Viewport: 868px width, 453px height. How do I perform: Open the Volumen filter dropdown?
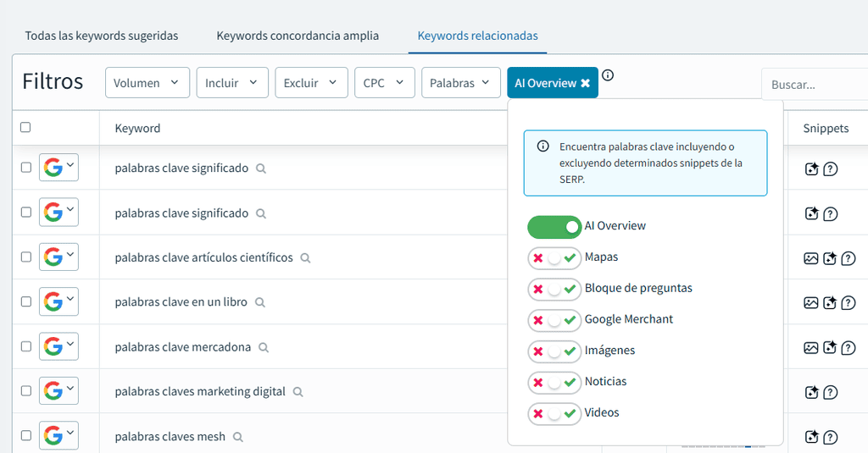(147, 83)
